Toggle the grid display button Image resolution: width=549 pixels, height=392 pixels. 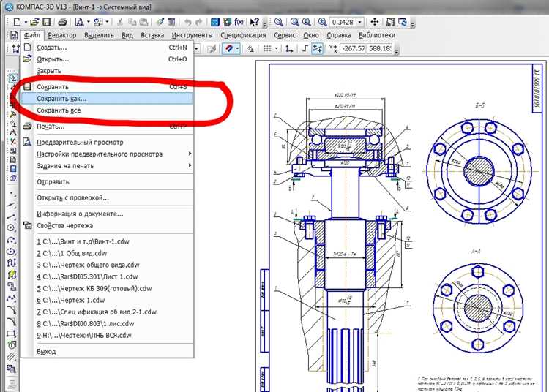267,48
